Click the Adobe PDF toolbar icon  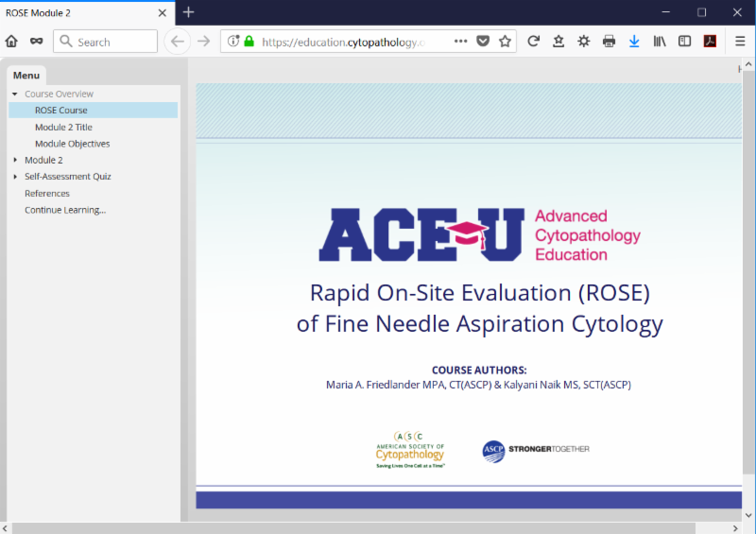710,42
